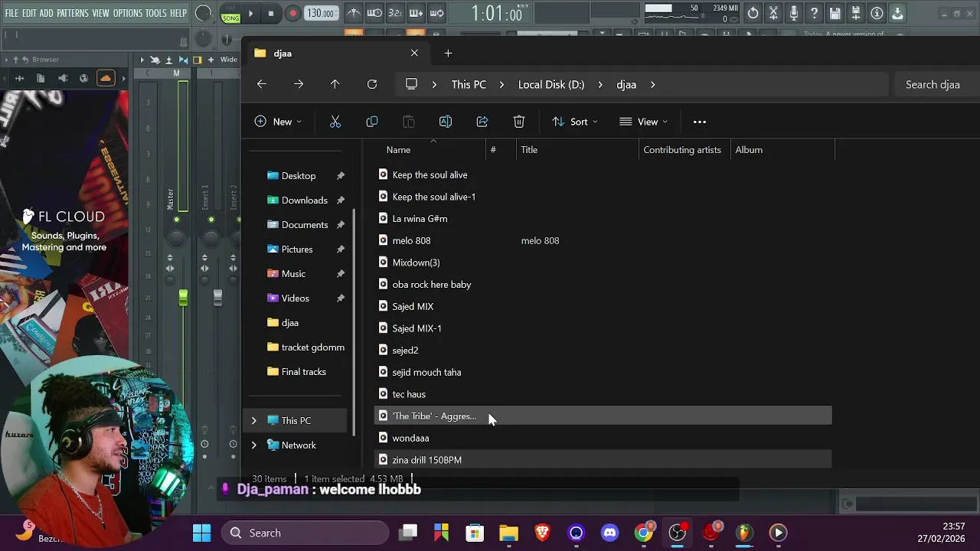Click the render/export audio icon in FL Studio

point(856,13)
